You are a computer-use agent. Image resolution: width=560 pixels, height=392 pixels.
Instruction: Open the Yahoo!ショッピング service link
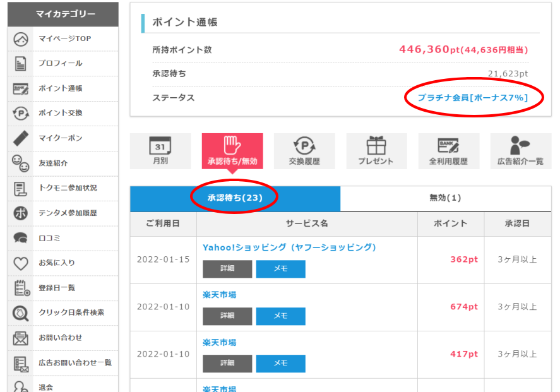(x=289, y=247)
